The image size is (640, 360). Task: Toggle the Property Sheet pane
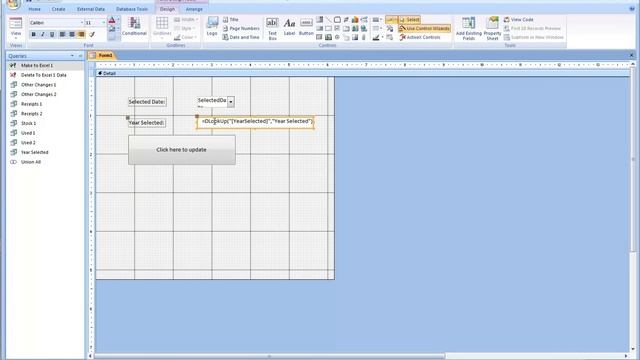coord(492,28)
